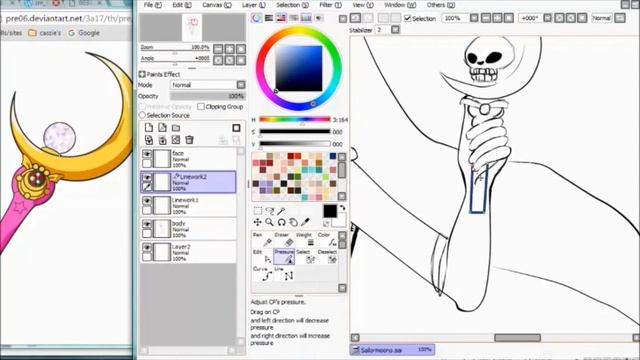
Task: Adjust the Value brightness slider
Action: [295, 144]
